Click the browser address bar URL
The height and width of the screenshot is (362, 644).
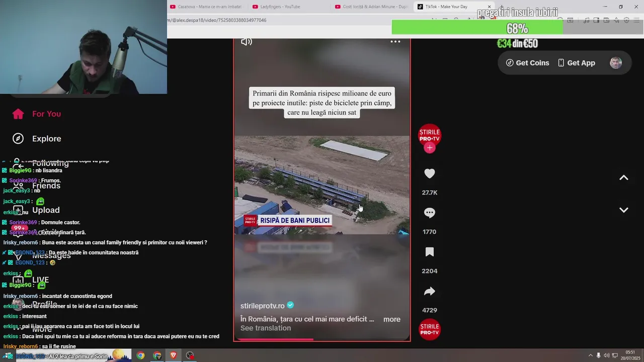pyautogui.click(x=217, y=20)
